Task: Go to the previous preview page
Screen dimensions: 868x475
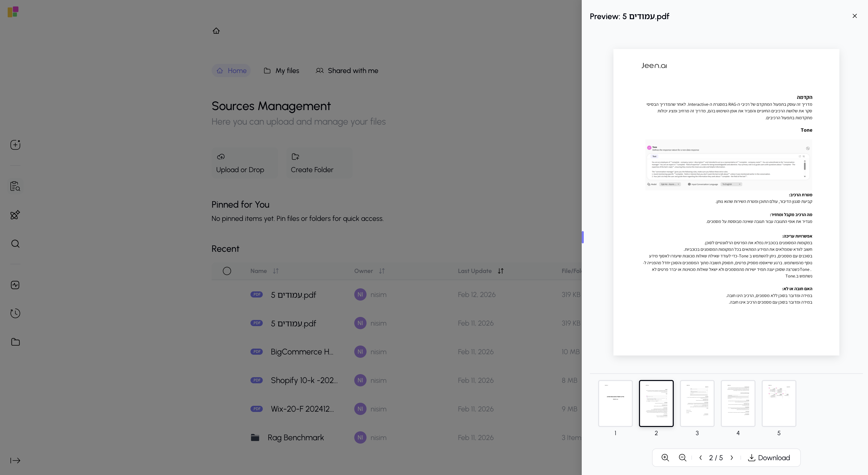Action: 701,457
